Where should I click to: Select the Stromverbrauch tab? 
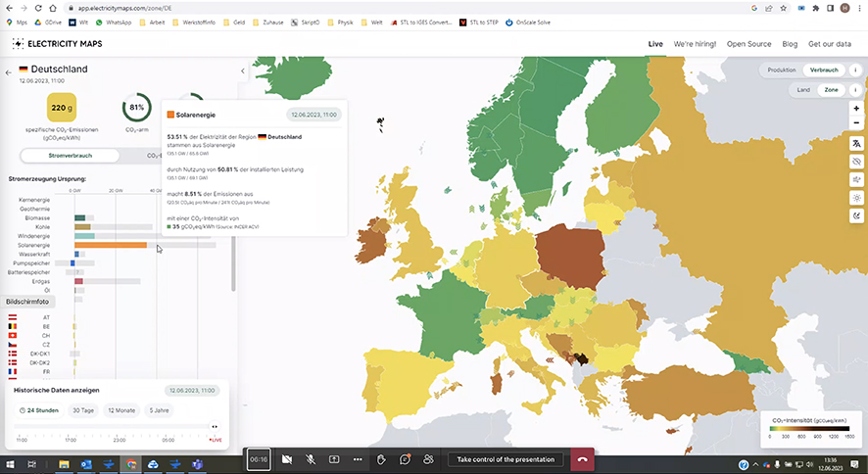coord(70,156)
